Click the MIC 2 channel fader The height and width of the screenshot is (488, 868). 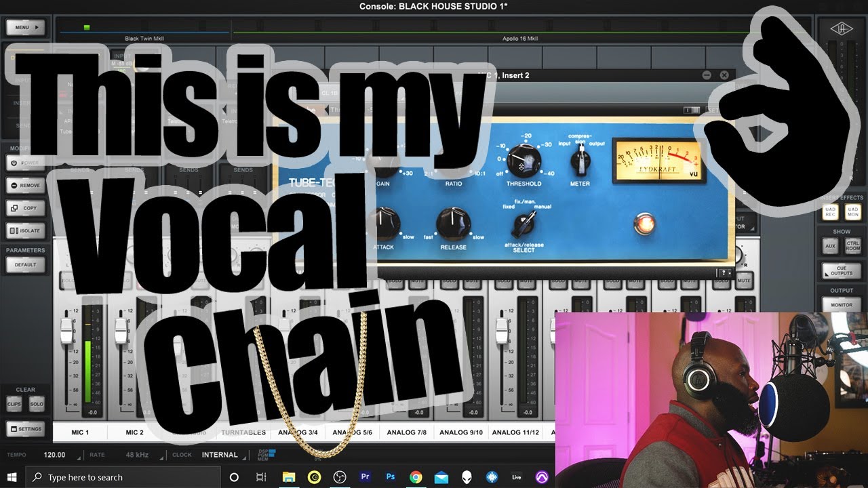121,329
